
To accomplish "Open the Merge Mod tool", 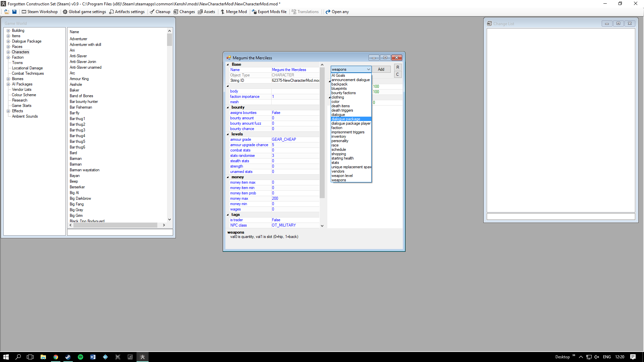I will click(233, 12).
